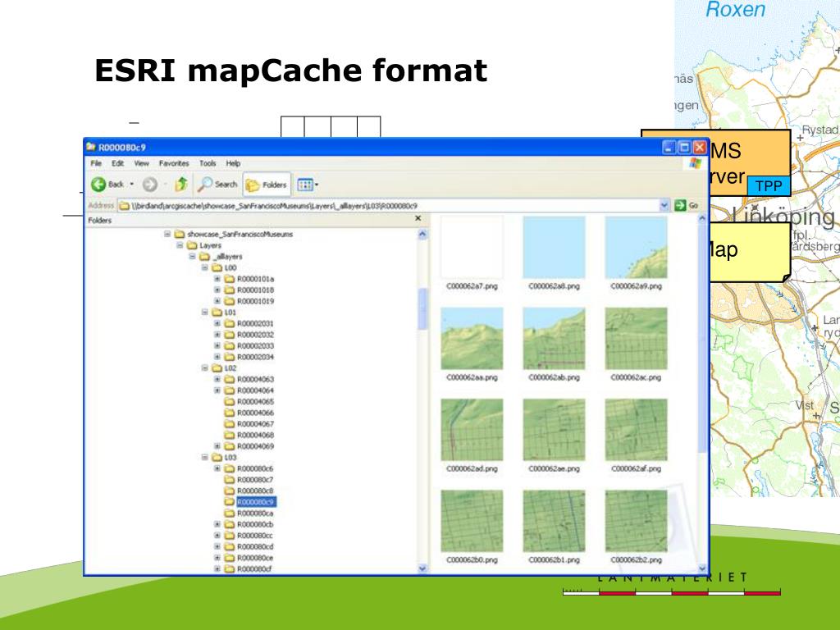
Task: Select the R00002031 folder icon
Action: pos(230,323)
